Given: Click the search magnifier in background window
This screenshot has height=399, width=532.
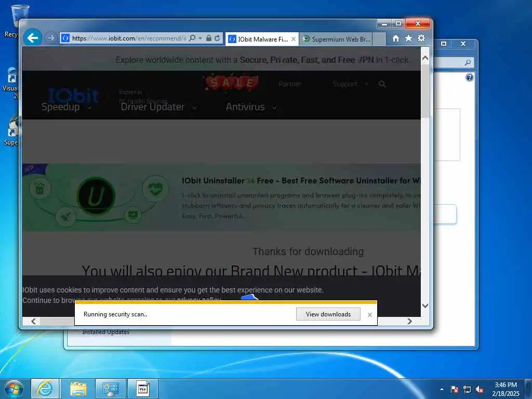Looking at the screenshot, I should [468, 62].
